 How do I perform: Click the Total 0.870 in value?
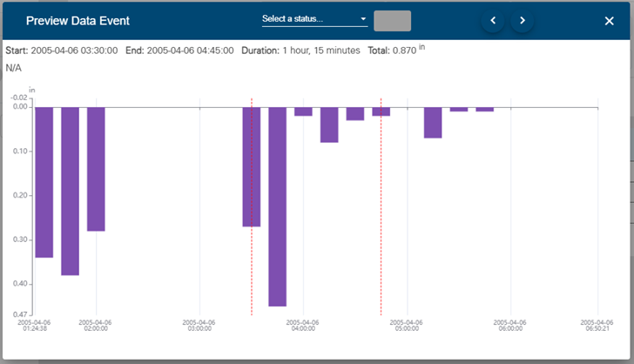[x=403, y=51]
